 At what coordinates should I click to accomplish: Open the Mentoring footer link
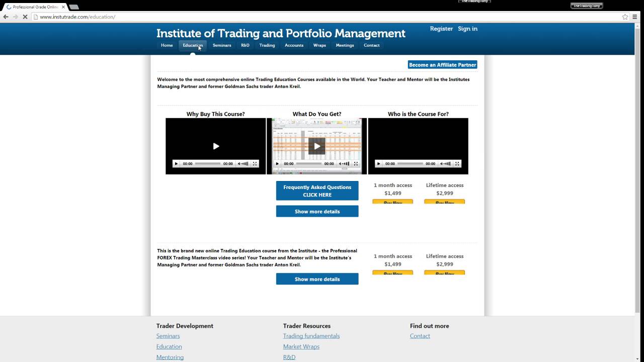170,357
